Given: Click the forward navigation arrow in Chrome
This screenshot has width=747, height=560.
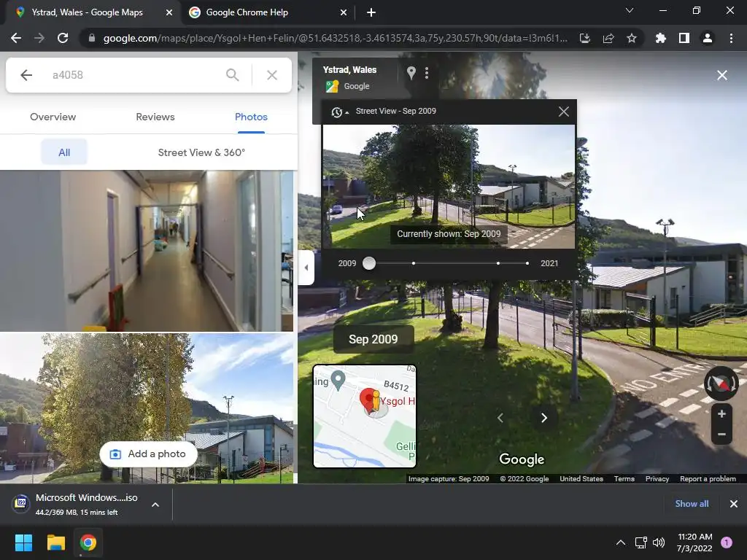Looking at the screenshot, I should 39,38.
